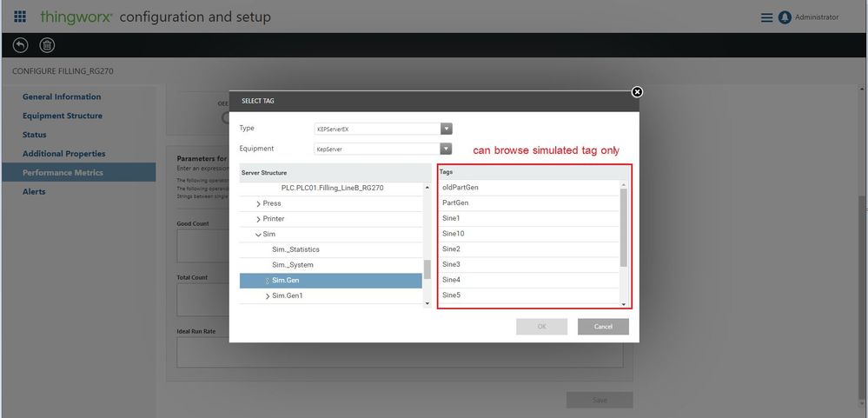This screenshot has height=418, width=868.
Task: Open the hamburger menu near Administrator
Action: pos(766,17)
